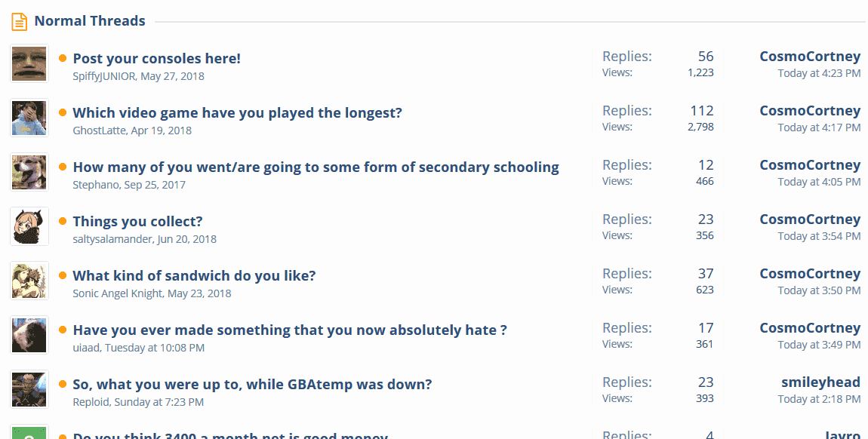Click Reploid's avatar thumbnail
This screenshot has width=868, height=439.
[29, 389]
